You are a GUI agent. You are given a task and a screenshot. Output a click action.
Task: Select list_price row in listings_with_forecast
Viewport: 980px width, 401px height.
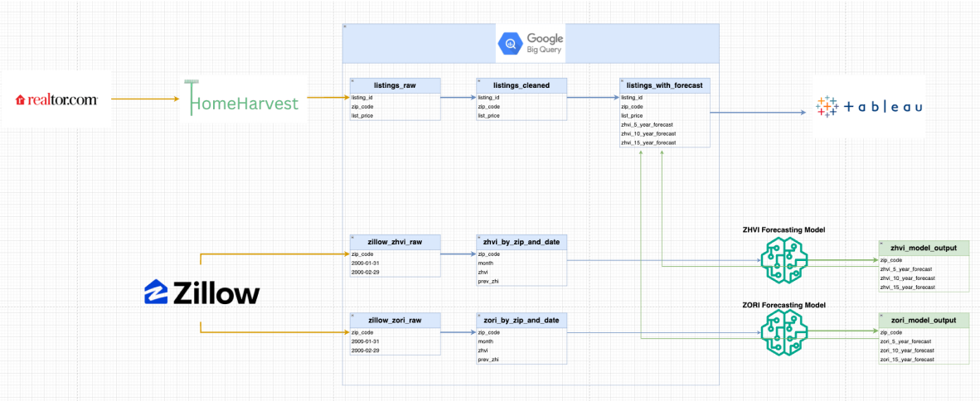(665, 115)
